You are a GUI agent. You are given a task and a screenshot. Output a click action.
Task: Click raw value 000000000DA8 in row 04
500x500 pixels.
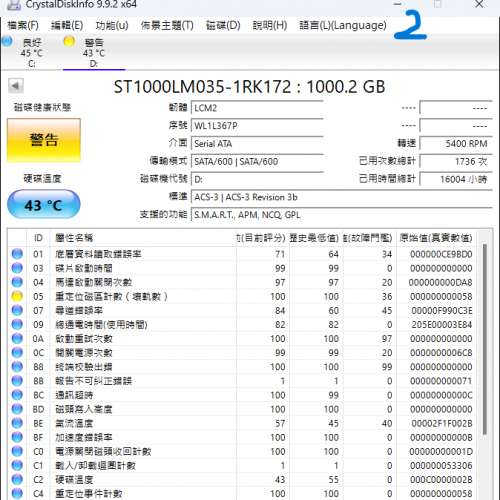pos(441,282)
